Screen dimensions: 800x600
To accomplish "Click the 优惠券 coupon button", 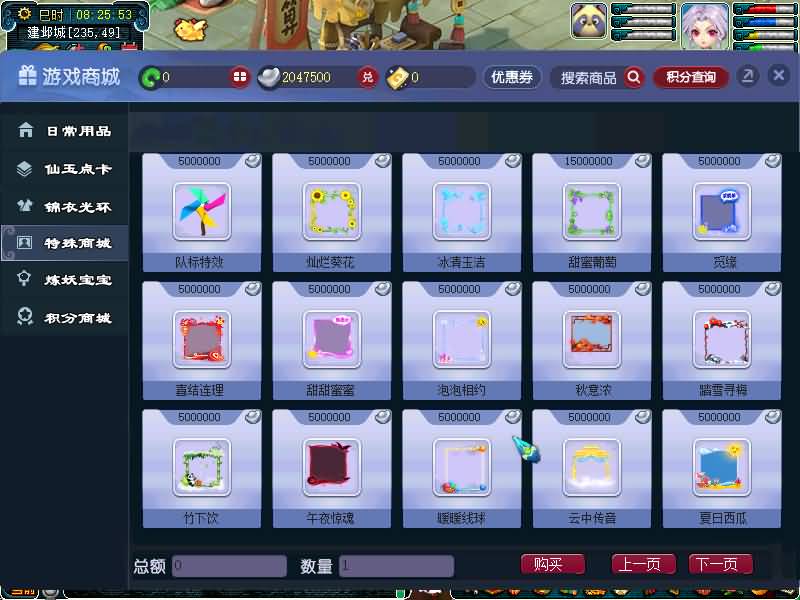I will tap(513, 77).
